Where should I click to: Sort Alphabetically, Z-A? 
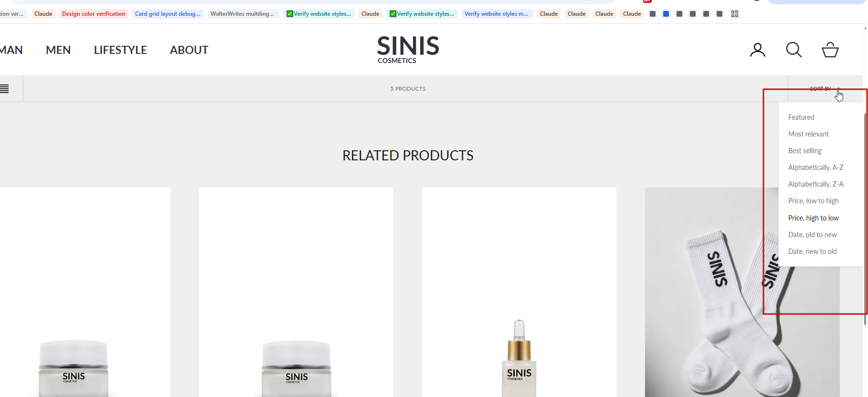coord(815,184)
